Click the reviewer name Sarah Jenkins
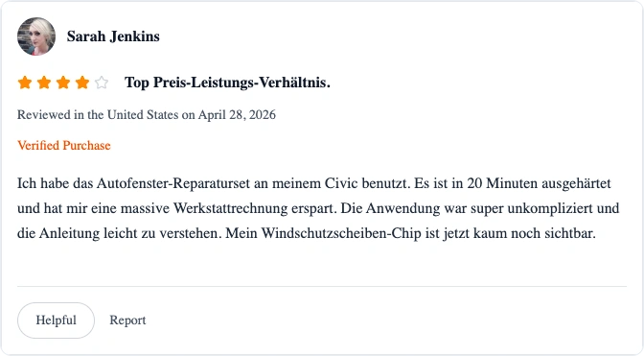This screenshot has width=644, height=356. coord(113,36)
